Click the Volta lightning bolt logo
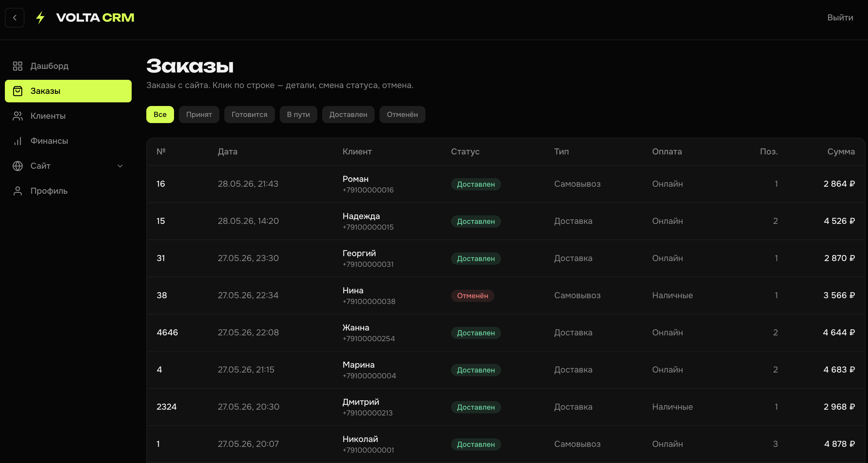The image size is (868, 463). [41, 17]
